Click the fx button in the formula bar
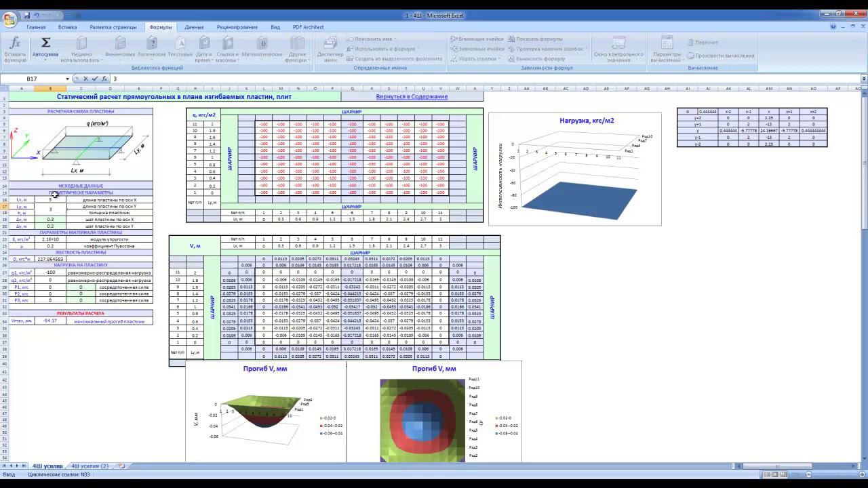Image resolution: width=868 pixels, height=488 pixels. (103, 79)
